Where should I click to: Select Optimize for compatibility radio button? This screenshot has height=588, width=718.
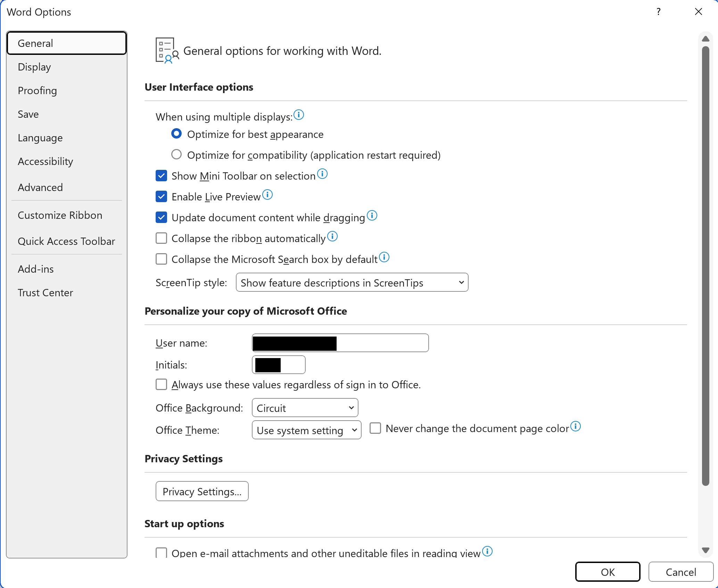pyautogui.click(x=176, y=155)
